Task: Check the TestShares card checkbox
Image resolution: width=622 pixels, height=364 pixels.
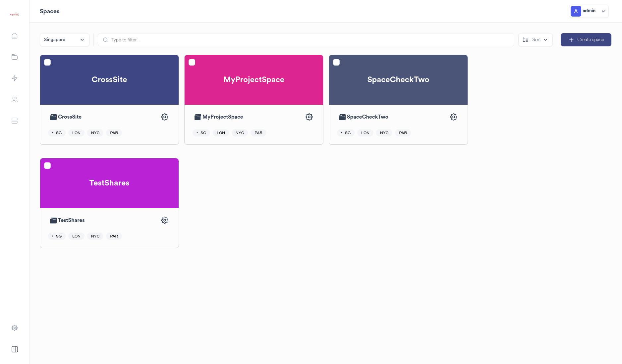Action: click(47, 166)
